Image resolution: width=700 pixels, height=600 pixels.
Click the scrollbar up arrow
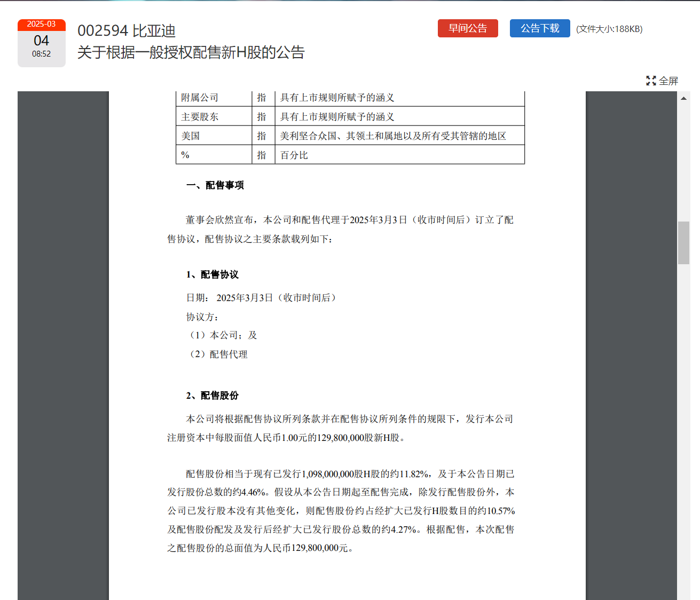tap(683, 98)
